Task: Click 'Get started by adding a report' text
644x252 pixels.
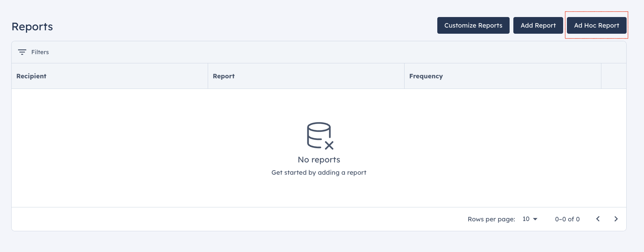Action: pos(319,173)
